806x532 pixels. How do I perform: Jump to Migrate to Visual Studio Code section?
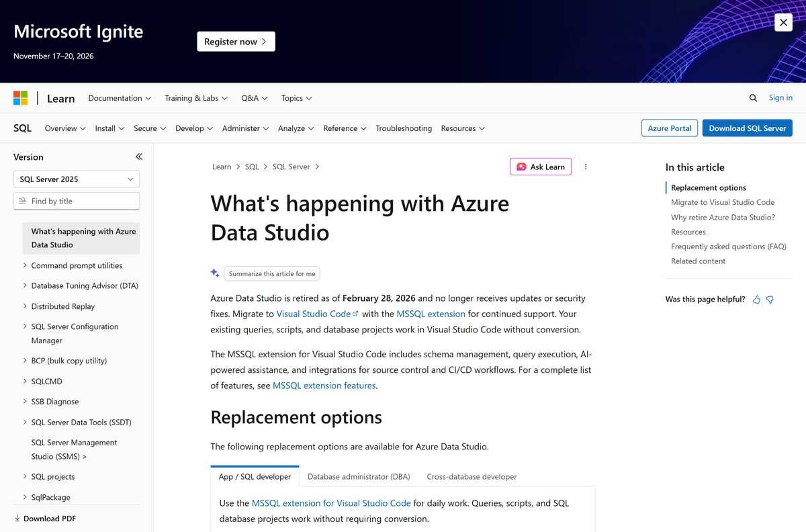tap(723, 202)
